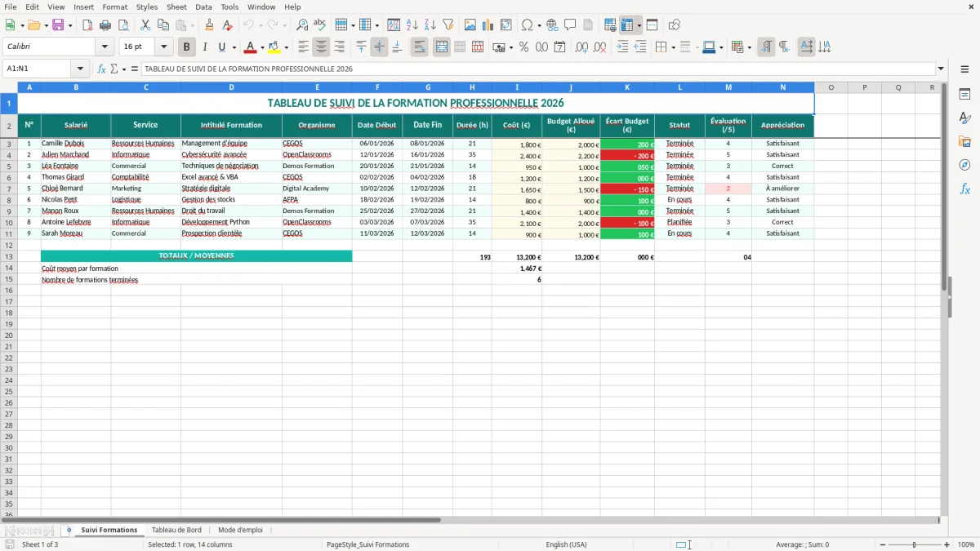980x551 pixels.
Task: Open Borders dropdown arrow
Action: [x=673, y=47]
